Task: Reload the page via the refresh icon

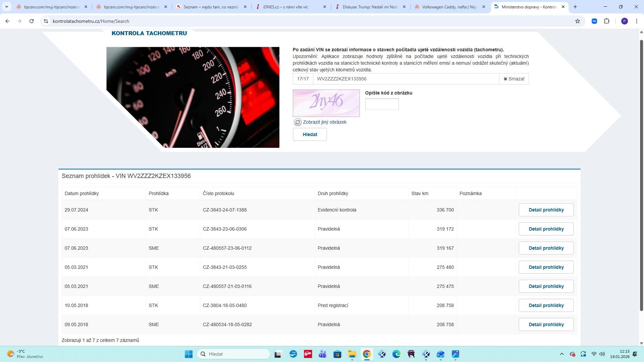Action: point(32,21)
